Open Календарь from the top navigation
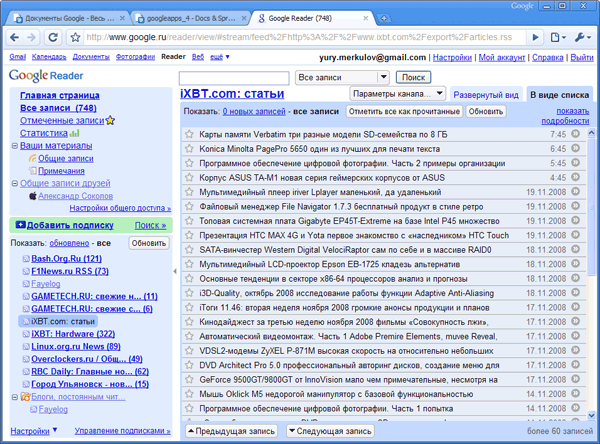Screen dimensions: 600x444 point(49,57)
